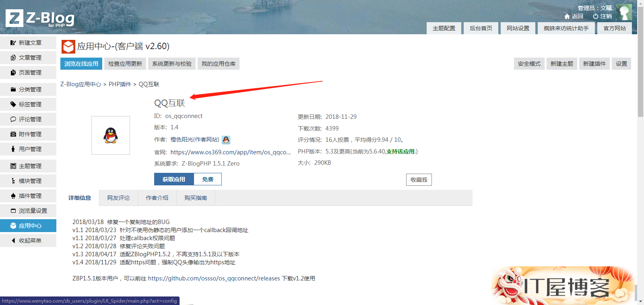The height and width of the screenshot is (305, 644).
Task: Click the 浏览量设置 window icon
Action: coord(13,211)
